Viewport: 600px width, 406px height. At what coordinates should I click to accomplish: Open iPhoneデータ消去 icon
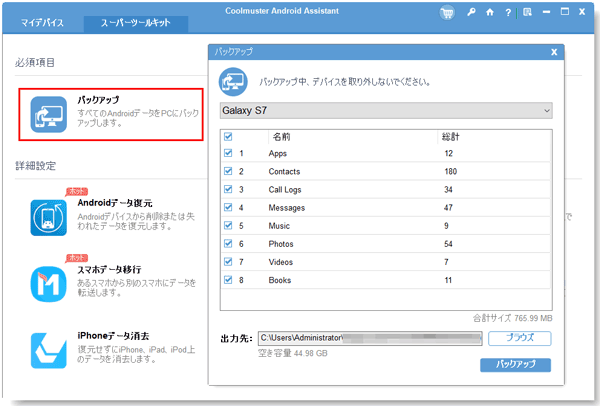[49, 351]
